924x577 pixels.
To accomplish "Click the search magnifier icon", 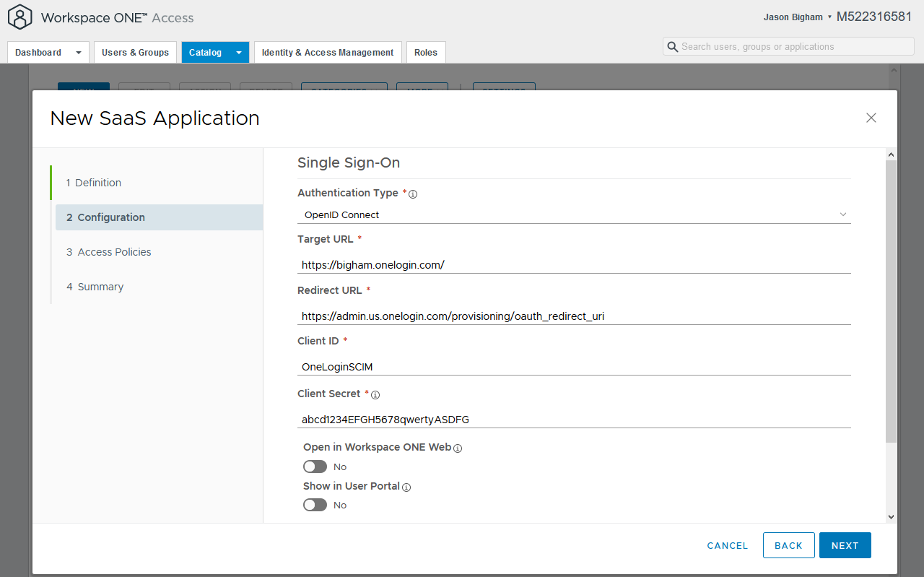I will click(x=672, y=46).
